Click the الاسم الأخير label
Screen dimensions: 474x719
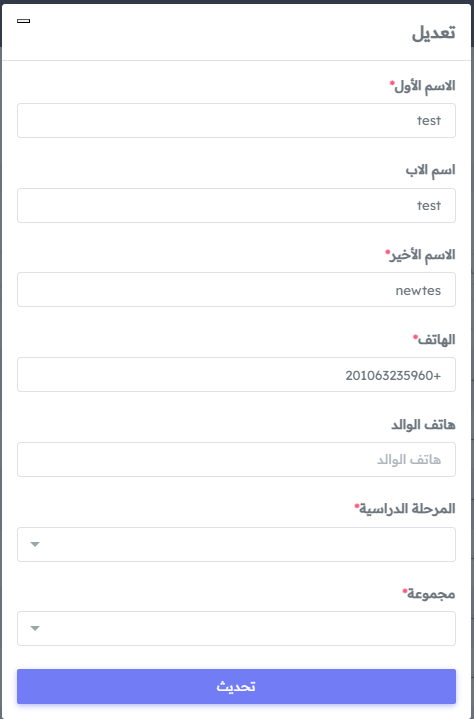click(423, 255)
